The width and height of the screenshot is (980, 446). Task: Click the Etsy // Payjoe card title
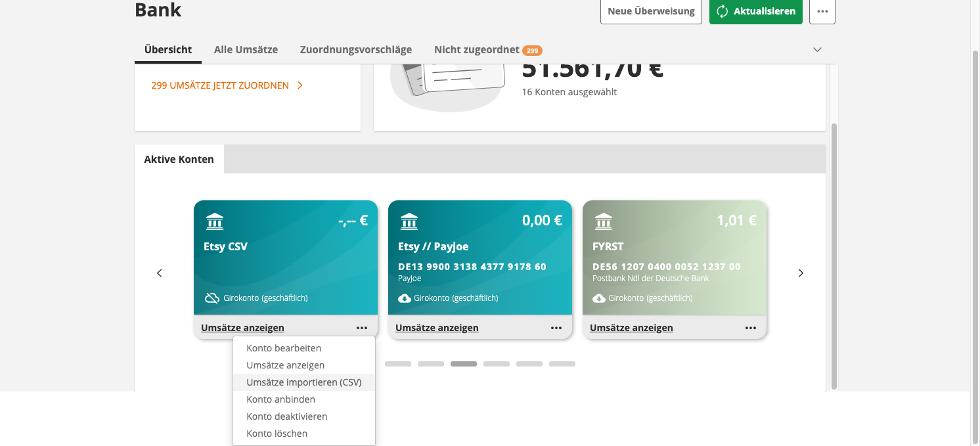434,247
